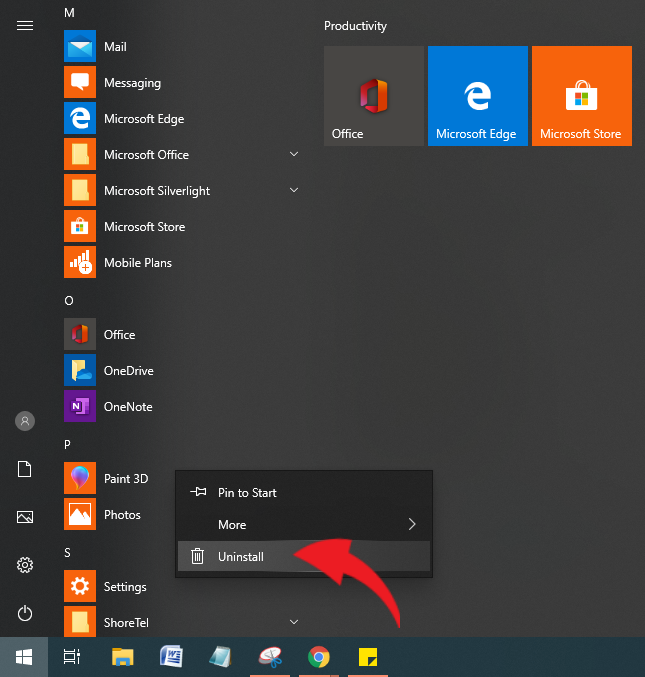
Task: Launch the OneNote app icon
Action: 80,406
